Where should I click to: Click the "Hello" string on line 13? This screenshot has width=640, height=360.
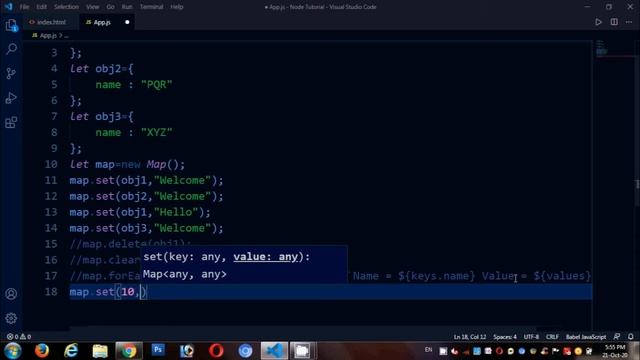click(176, 212)
